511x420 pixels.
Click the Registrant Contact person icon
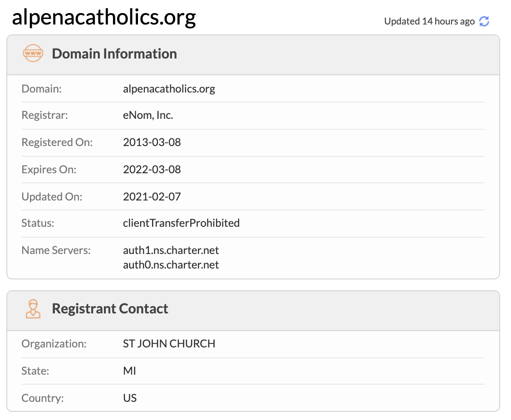pyautogui.click(x=33, y=309)
